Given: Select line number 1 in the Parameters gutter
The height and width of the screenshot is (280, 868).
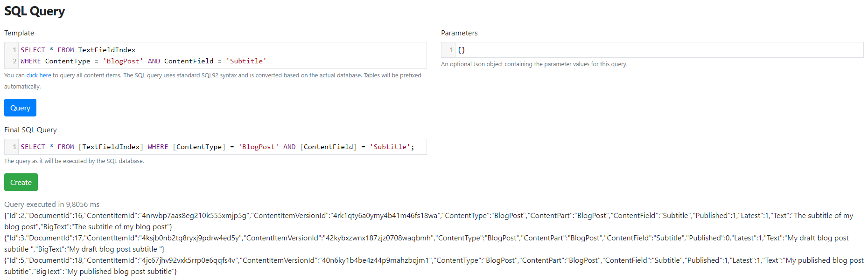Looking at the screenshot, I should click(x=451, y=50).
